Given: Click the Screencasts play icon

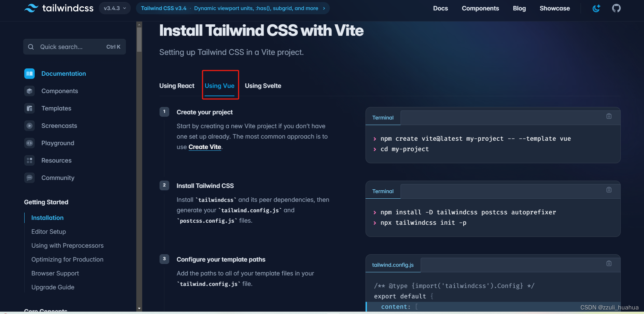Looking at the screenshot, I should click(x=29, y=126).
